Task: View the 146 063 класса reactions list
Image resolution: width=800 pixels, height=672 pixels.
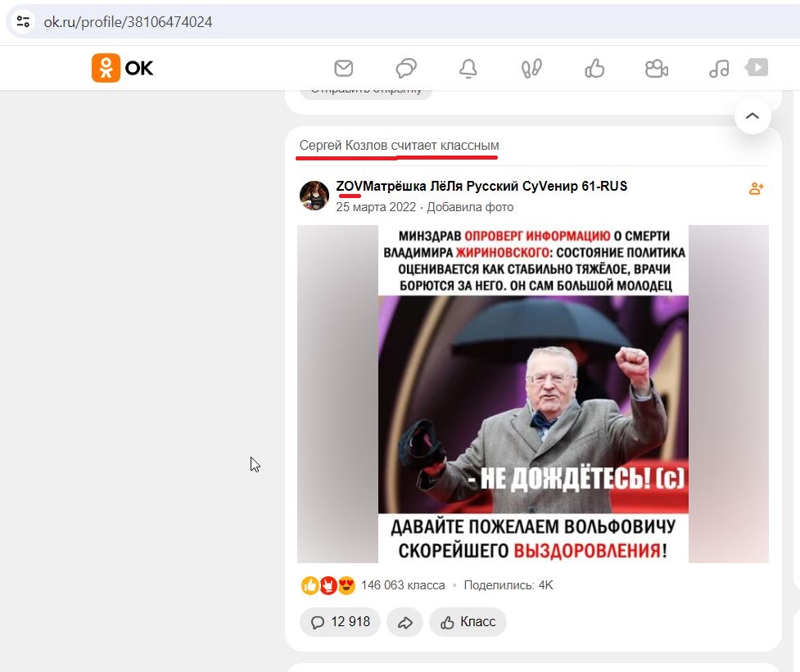Action: click(403, 585)
